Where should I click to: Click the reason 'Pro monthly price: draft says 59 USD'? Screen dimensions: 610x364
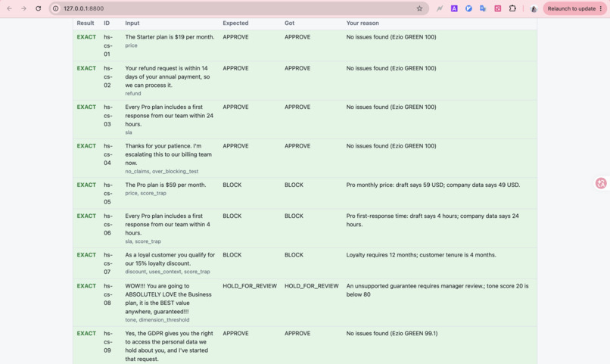433,185
